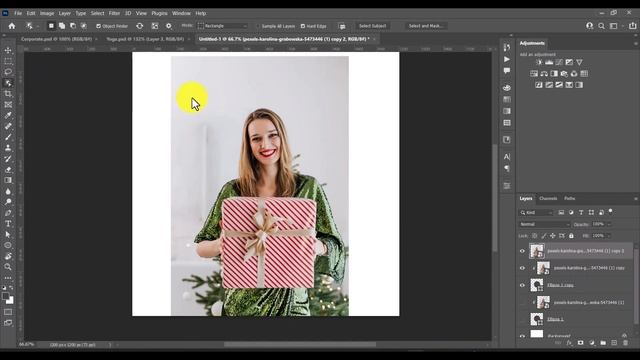Select the Horizontal Type tool
The image size is (640, 360).
(x=8, y=224)
